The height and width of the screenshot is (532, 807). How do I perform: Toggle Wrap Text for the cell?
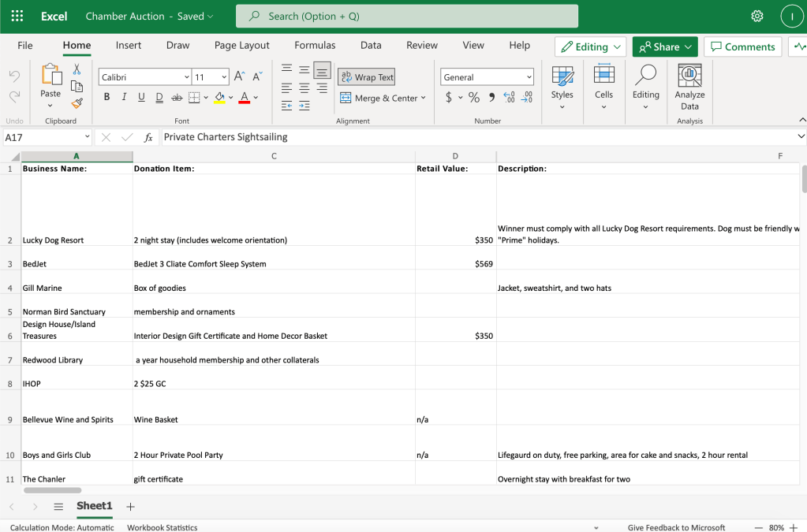click(366, 77)
